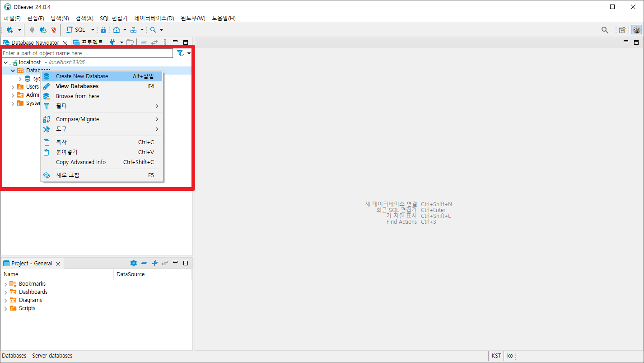The width and height of the screenshot is (644, 363).
Task: Open Database Navigator view menu (three dots)
Action: click(165, 42)
